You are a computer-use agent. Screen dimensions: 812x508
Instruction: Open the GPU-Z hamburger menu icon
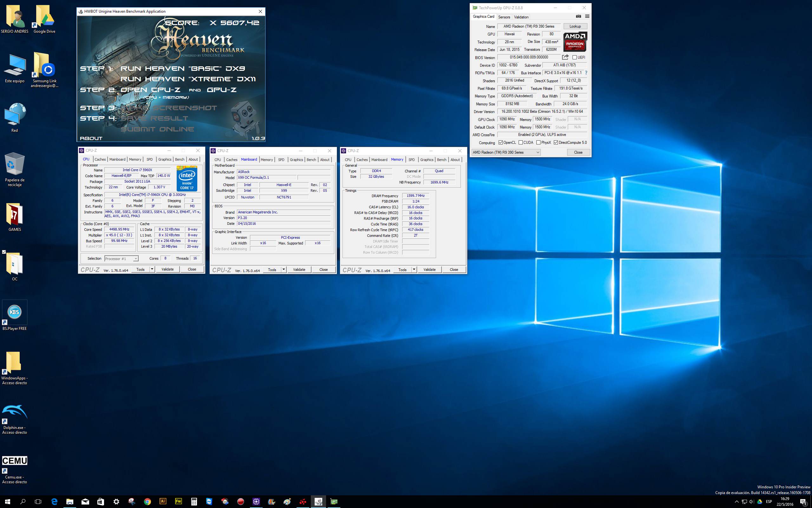tap(587, 17)
